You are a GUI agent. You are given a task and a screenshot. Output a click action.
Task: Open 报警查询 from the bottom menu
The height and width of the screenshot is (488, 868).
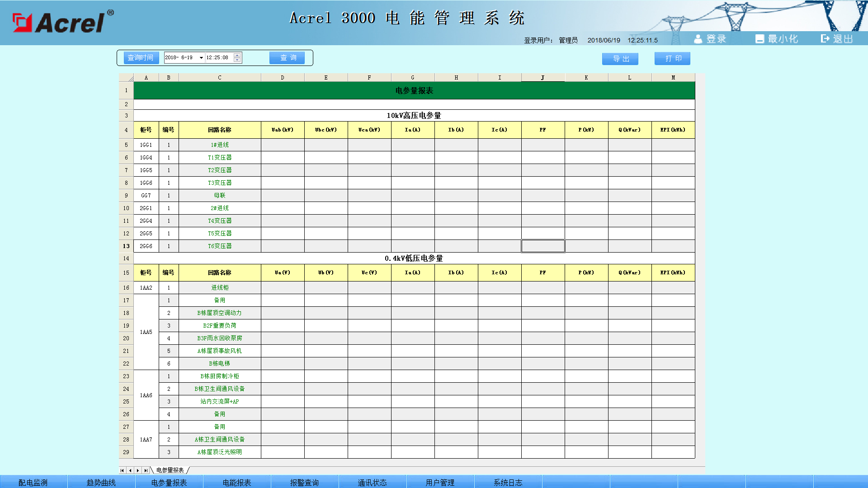coord(304,482)
